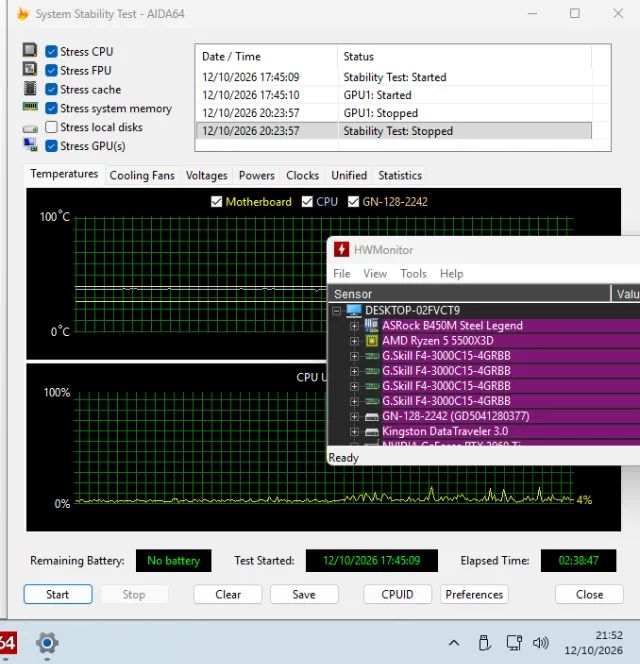The image size is (640, 664).
Task: Toggle CPU temperature graph checkbox
Action: [x=307, y=202]
